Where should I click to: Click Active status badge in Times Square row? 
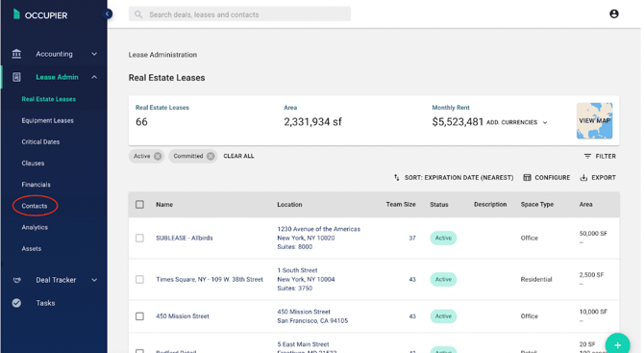(443, 280)
